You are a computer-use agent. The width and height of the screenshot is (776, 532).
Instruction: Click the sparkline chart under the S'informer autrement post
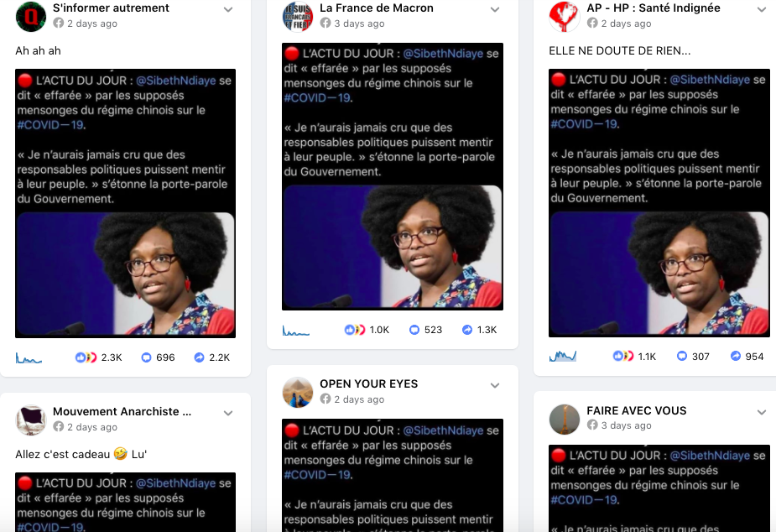(x=29, y=357)
